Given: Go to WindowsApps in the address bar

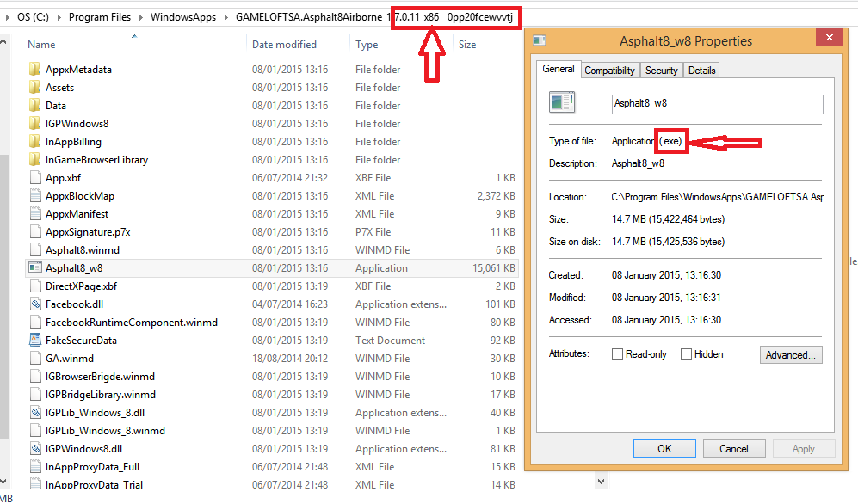Looking at the screenshot, I should pos(183,17).
